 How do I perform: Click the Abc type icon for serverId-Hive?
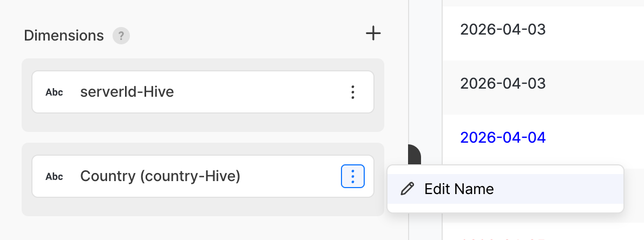(x=54, y=92)
